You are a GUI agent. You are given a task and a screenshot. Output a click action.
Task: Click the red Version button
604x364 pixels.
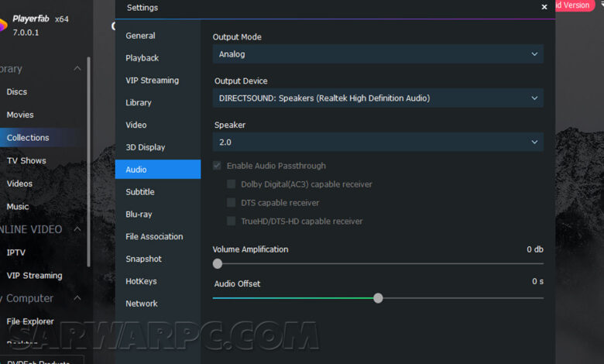coord(575,5)
